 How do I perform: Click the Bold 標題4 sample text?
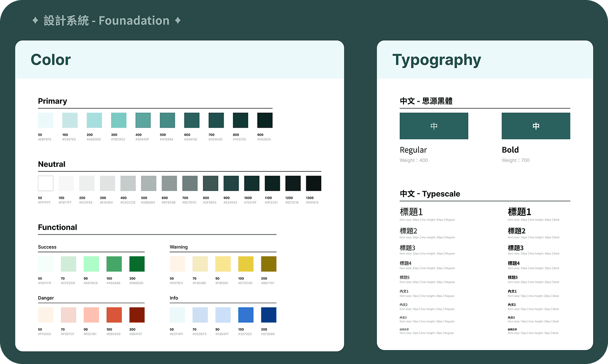(514, 263)
